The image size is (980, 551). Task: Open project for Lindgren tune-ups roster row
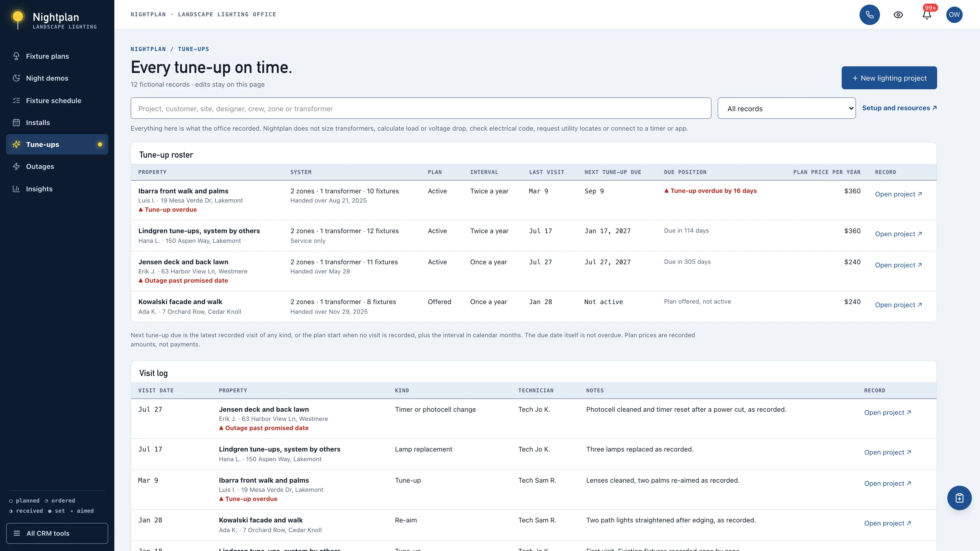pyautogui.click(x=898, y=234)
